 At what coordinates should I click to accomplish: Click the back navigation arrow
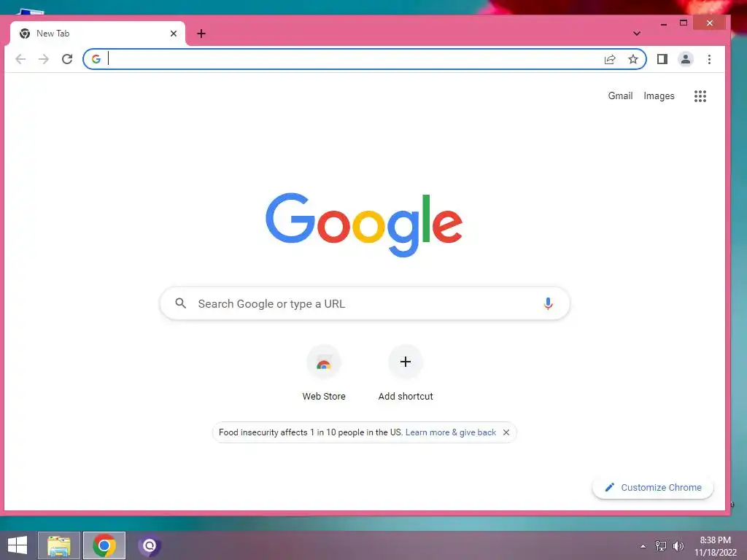pos(20,59)
